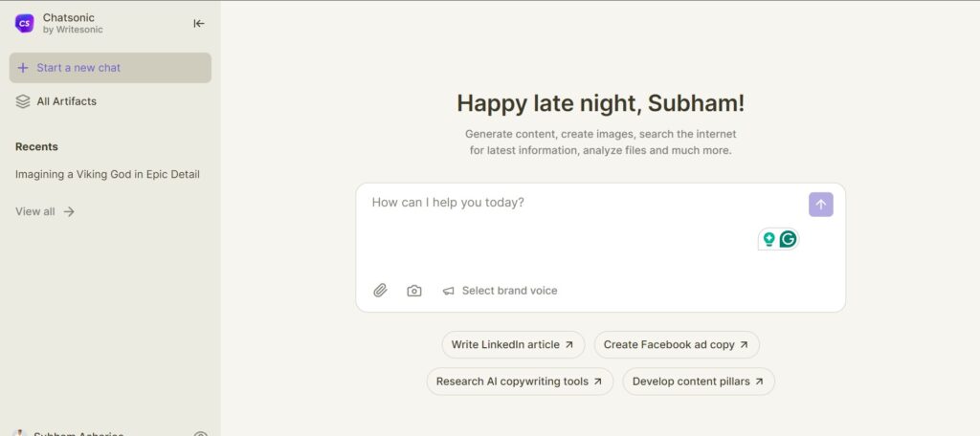The height and width of the screenshot is (436, 980).
Task: Pick Research AI copywriting tools suggestion
Action: click(520, 381)
